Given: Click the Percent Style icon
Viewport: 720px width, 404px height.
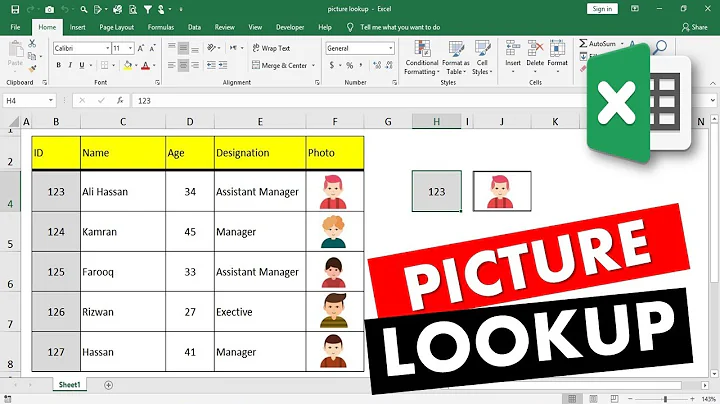Looking at the screenshot, I should 350,66.
